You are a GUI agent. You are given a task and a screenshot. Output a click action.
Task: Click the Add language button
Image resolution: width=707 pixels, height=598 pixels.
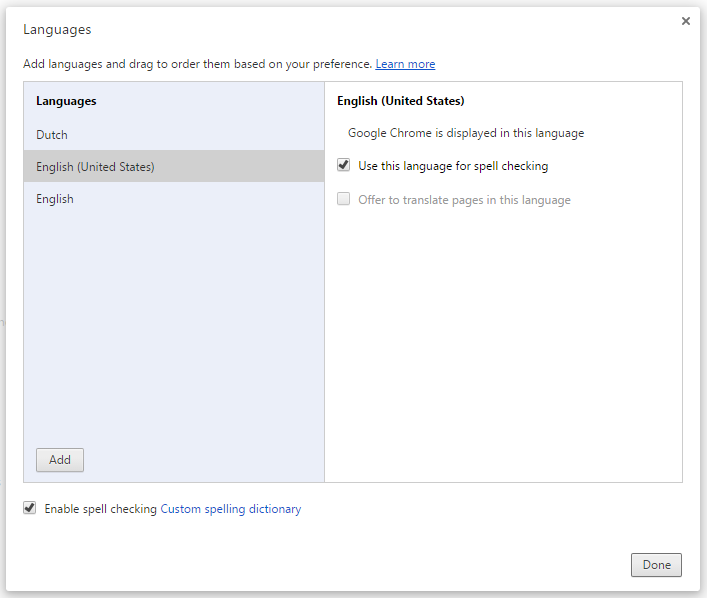pos(60,460)
